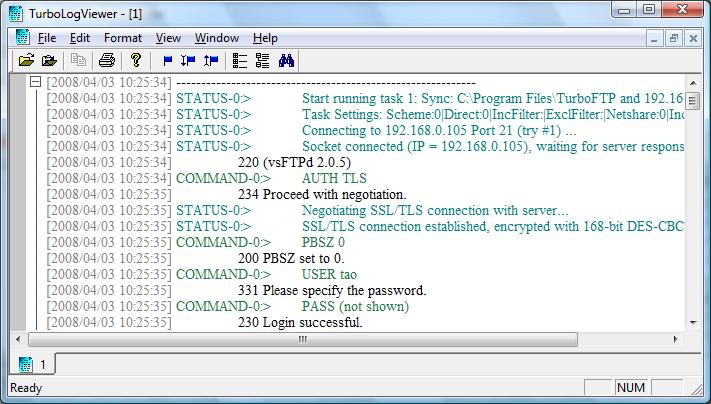711x404 pixels.
Task: Click vertical scrollbar down arrow
Action: point(692,323)
